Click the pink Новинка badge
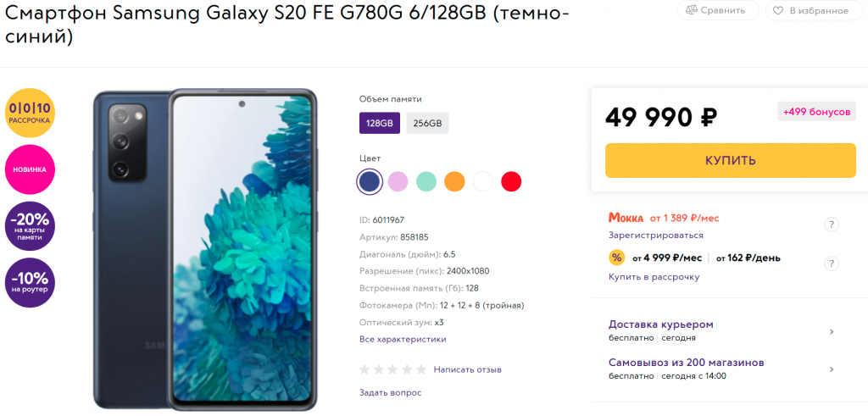868x416 pixels. tap(30, 169)
